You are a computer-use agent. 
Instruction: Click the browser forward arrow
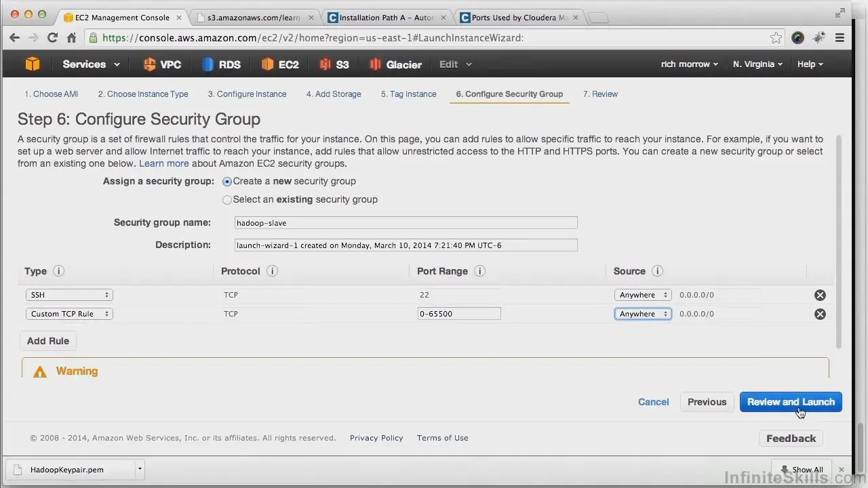[x=33, y=38]
